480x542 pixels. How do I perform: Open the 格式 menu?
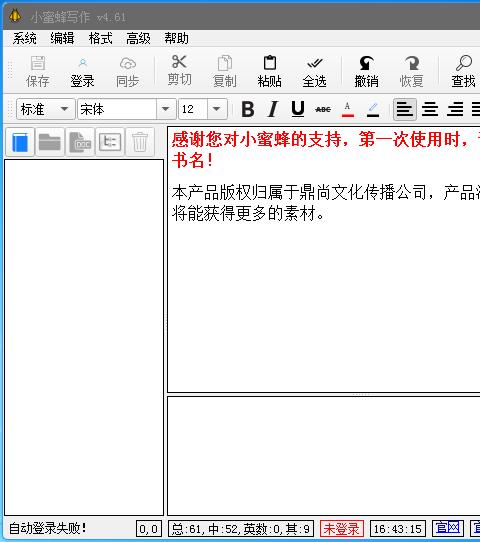point(100,38)
